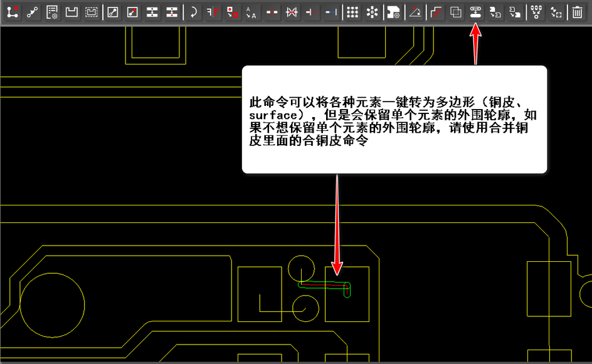Click the rectangular grid array icon
This screenshot has width=592, height=364.
click(352, 12)
